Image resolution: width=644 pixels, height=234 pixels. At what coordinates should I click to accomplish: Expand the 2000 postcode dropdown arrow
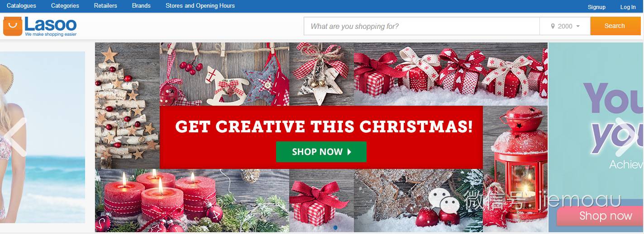click(x=578, y=26)
